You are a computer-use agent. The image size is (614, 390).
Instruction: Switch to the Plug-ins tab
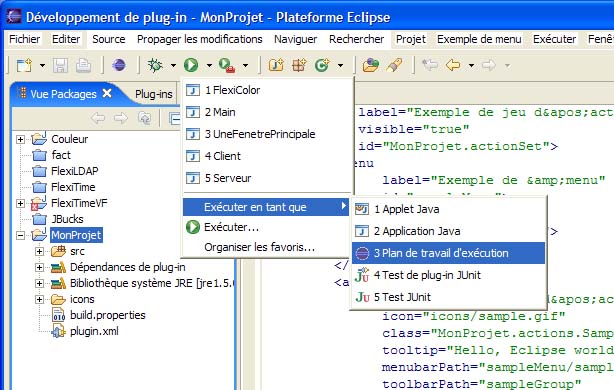[x=154, y=94]
